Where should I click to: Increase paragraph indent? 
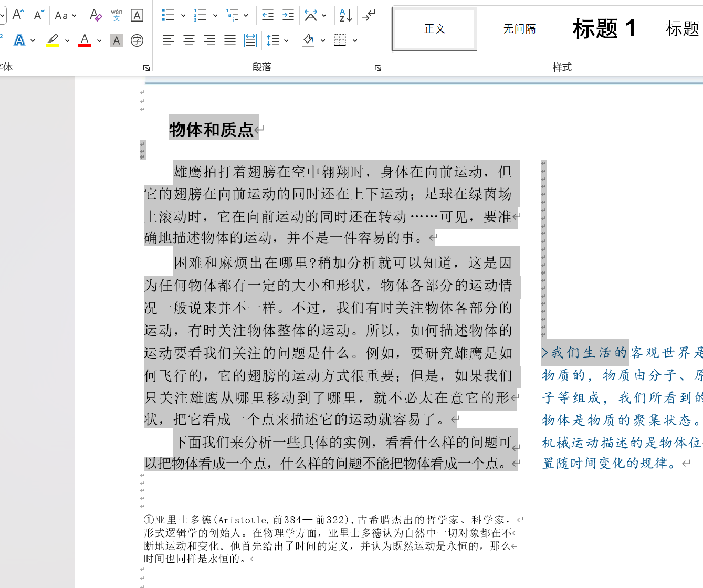point(288,15)
